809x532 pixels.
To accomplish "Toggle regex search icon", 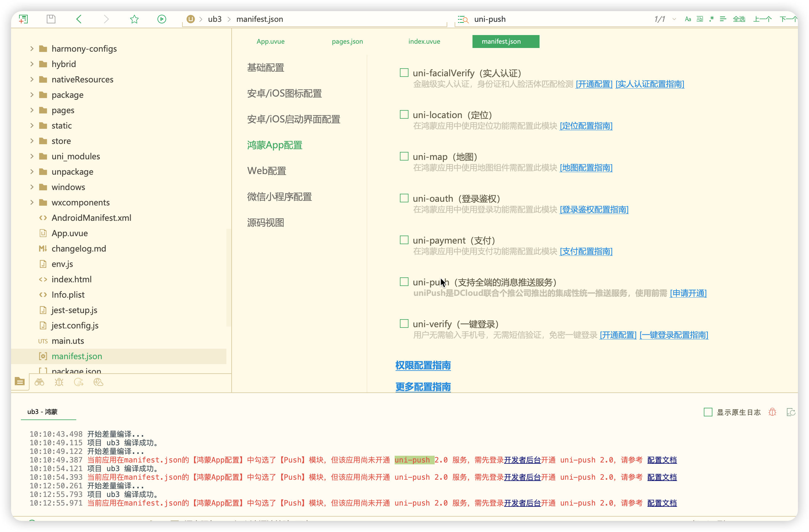I will pos(711,19).
